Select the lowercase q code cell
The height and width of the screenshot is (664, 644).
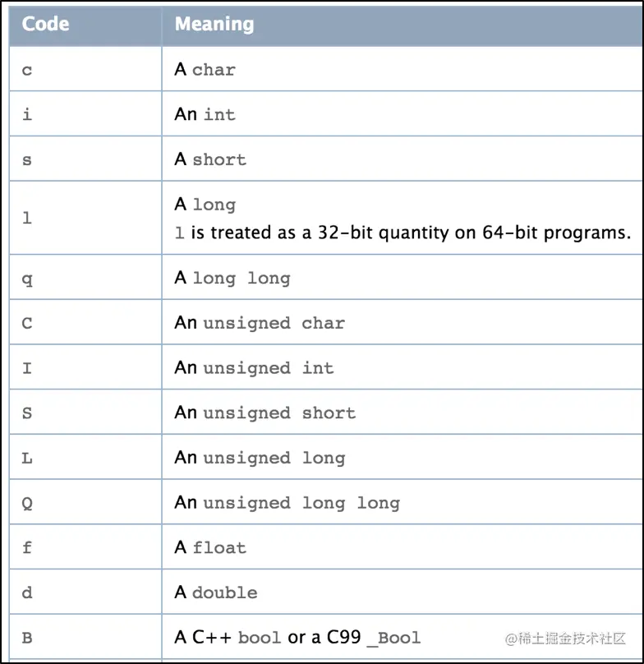click(x=27, y=279)
